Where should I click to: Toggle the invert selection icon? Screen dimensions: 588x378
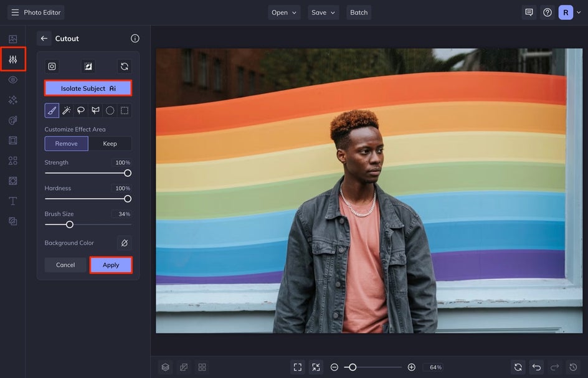[x=88, y=67]
